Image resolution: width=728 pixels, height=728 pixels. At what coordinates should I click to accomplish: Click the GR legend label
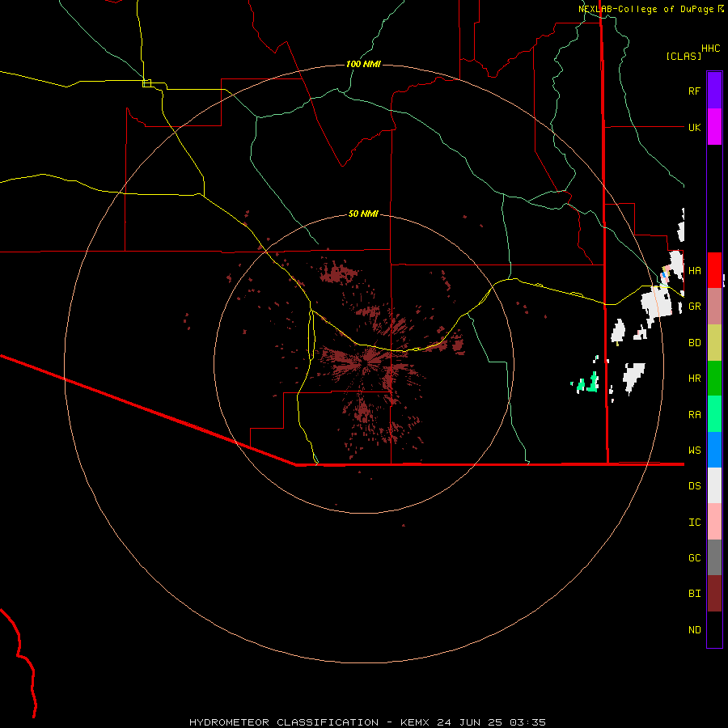pos(694,307)
